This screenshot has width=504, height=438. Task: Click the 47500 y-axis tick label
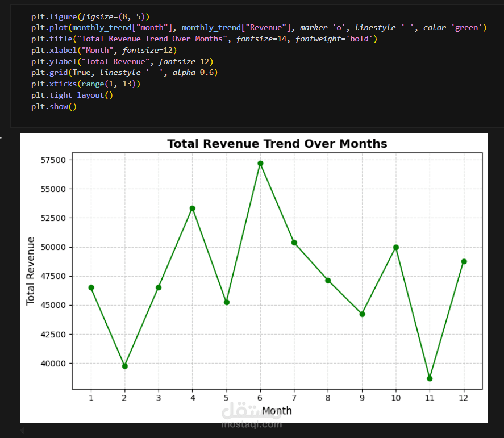[53, 276]
